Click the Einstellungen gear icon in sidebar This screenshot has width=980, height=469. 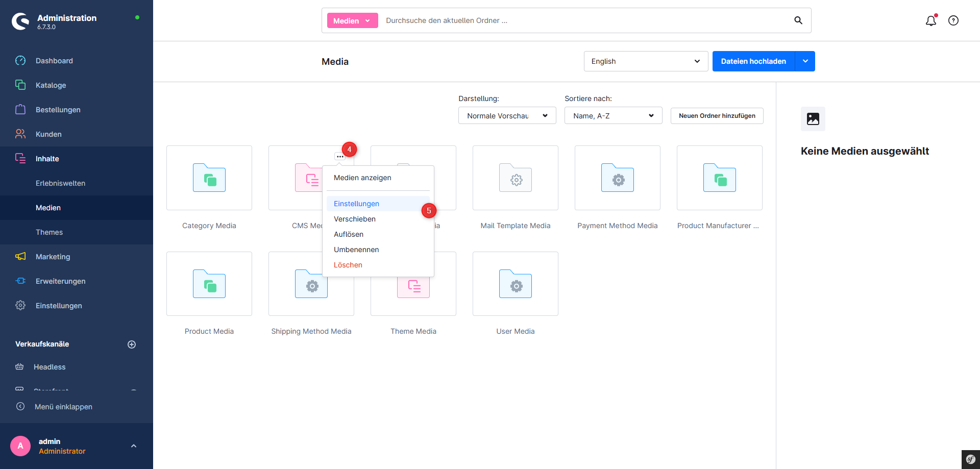[20, 305]
